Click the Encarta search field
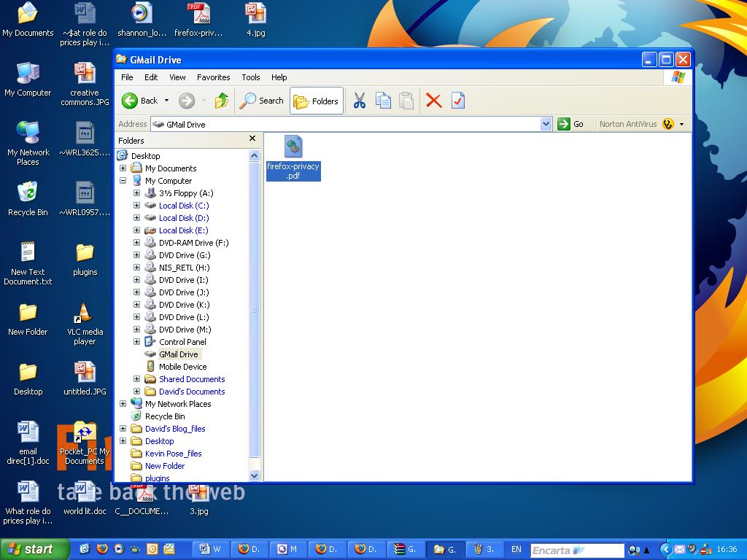 coord(576,550)
